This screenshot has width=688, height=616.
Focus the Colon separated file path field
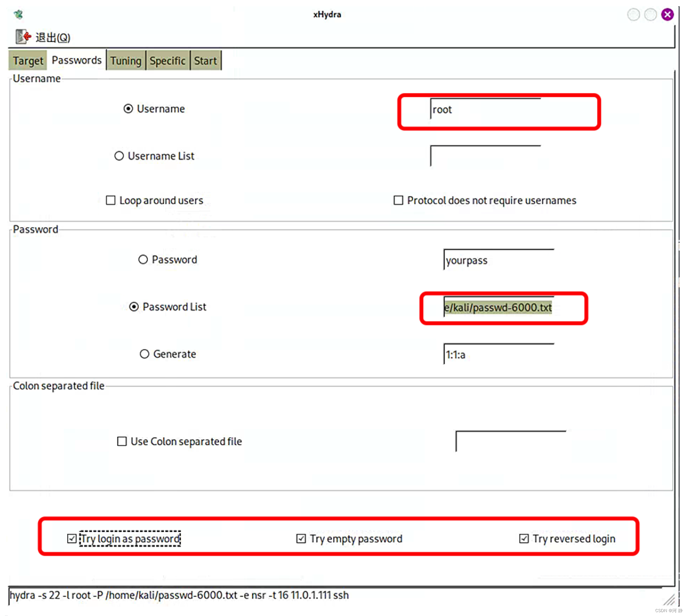(x=511, y=441)
